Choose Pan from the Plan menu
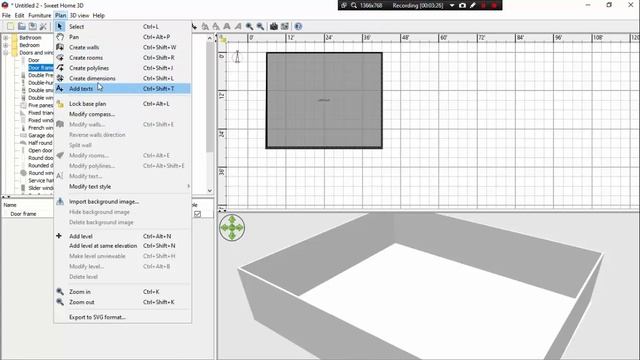The height and width of the screenshot is (360, 640). (x=122, y=37)
